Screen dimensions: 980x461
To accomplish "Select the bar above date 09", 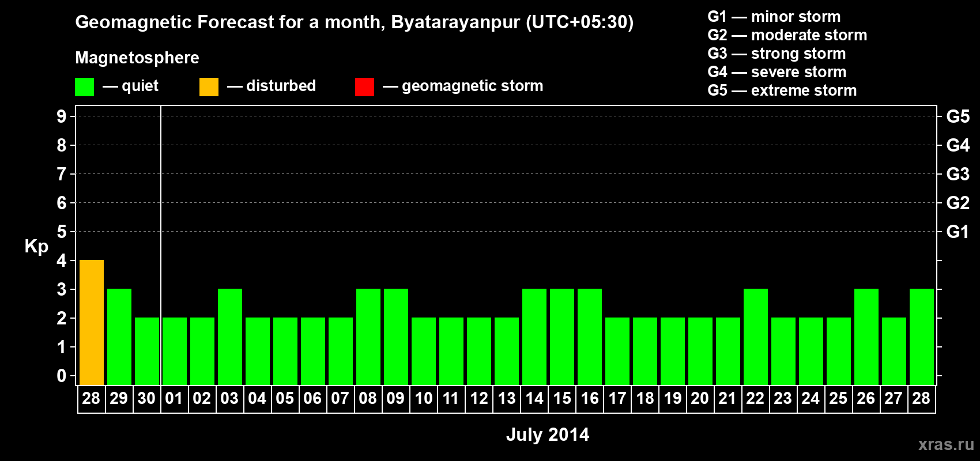I will tap(396, 337).
